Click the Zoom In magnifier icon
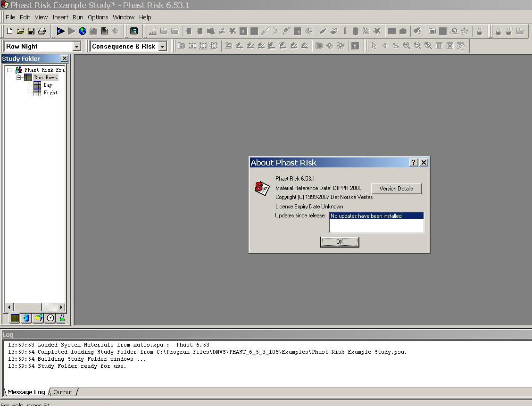Viewport: 532px width, 406px height. tap(407, 45)
